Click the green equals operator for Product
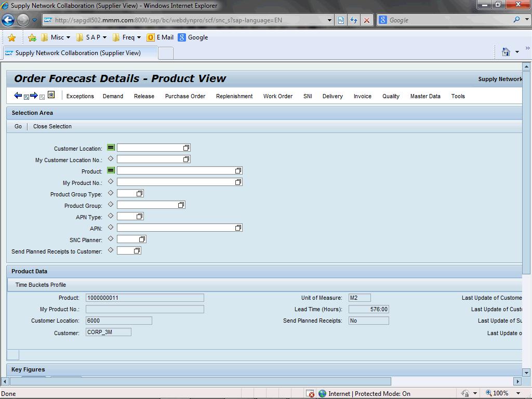This screenshot has height=399, width=532. coord(111,170)
